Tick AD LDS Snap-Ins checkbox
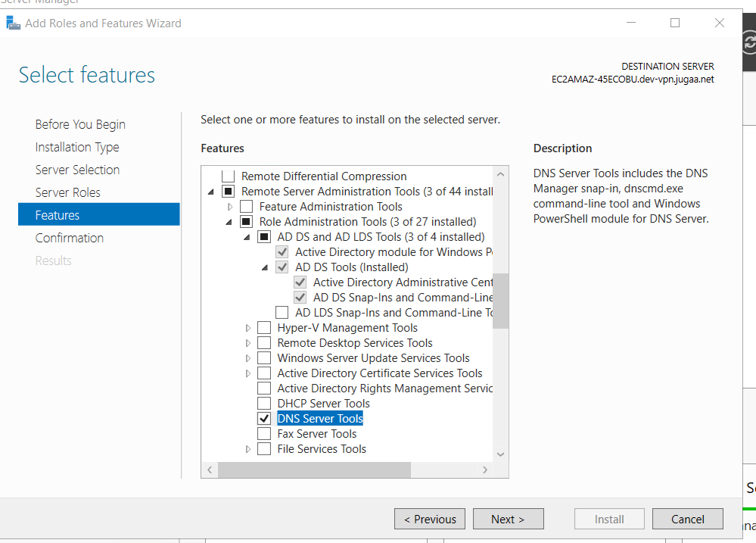756x543 pixels. coord(282,313)
